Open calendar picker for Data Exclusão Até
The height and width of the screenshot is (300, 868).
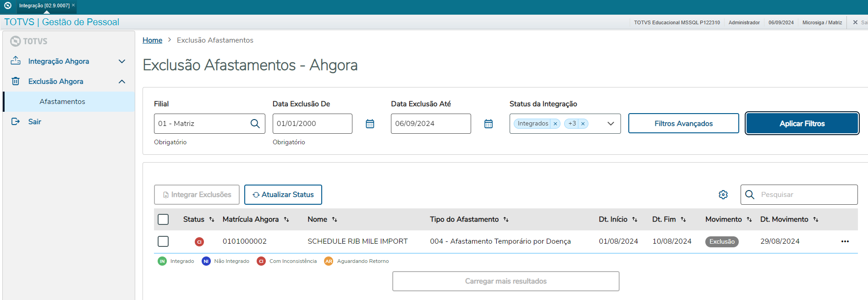[x=489, y=124]
